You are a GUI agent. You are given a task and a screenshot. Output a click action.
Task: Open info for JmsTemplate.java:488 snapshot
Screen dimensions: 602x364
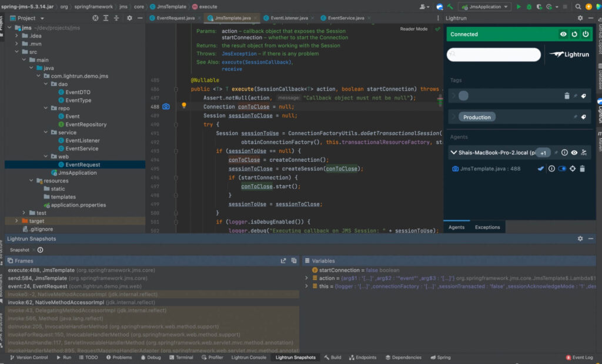551,169
